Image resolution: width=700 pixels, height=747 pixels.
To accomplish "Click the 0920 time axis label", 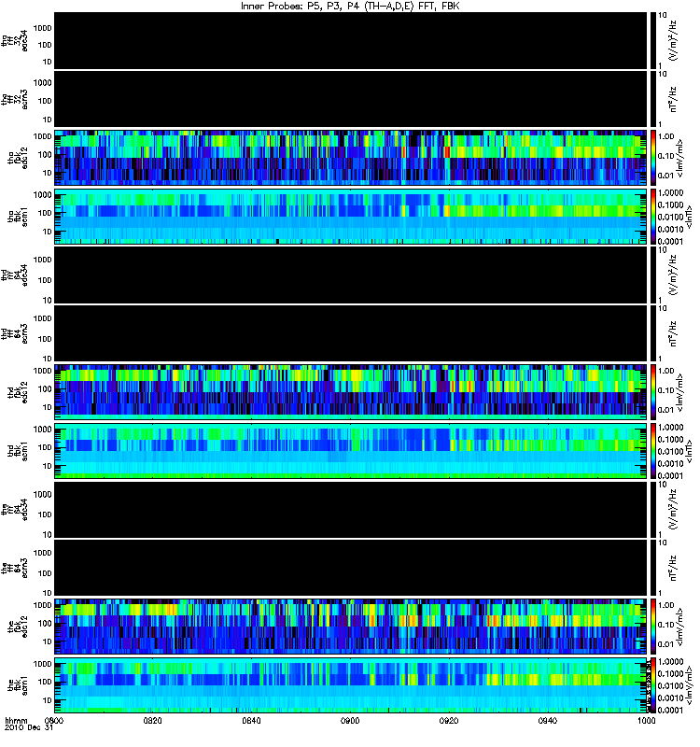I will point(449,721).
